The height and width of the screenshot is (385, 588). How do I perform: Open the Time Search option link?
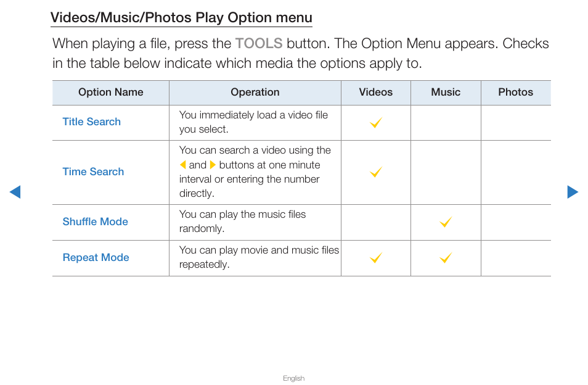[93, 172]
